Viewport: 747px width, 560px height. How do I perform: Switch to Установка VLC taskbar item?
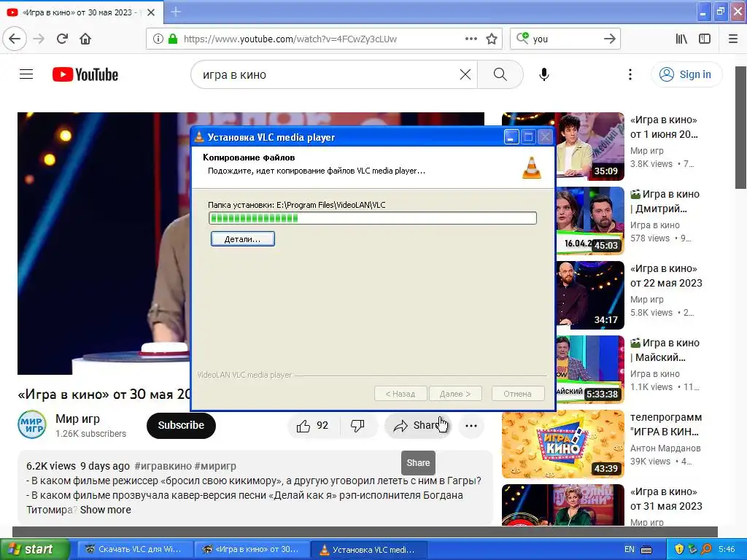pos(368,550)
